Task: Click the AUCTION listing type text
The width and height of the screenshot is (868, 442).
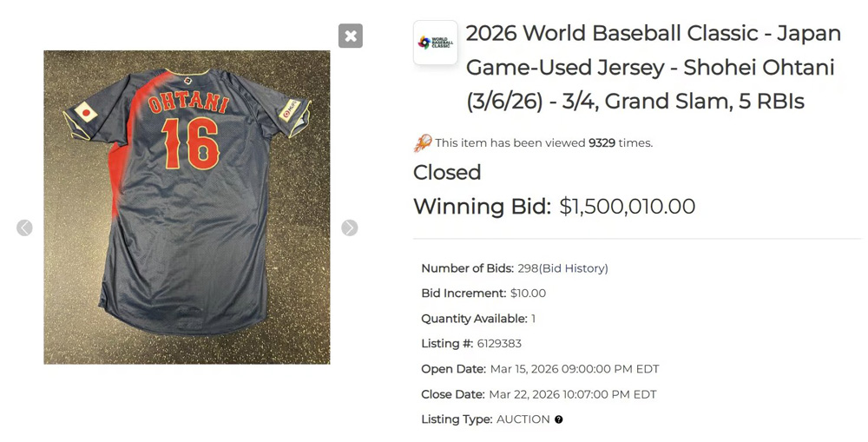Action: click(523, 419)
